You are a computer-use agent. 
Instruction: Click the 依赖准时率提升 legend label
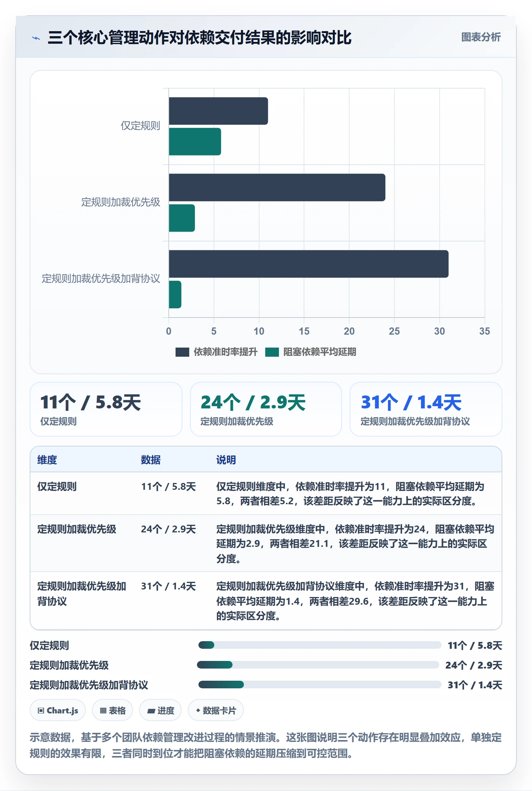[225, 352]
